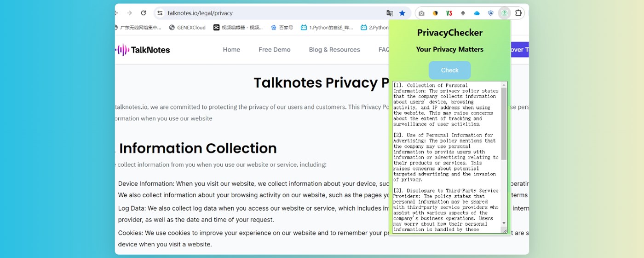Open the V3 extension icon
Image resolution: width=644 pixels, height=258 pixels.
(x=449, y=13)
